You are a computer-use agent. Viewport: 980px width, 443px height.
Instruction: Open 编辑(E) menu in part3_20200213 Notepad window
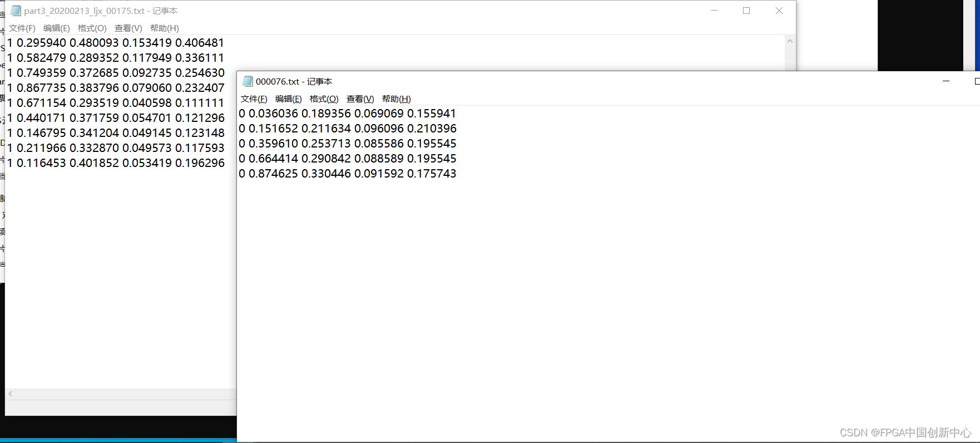(57, 28)
